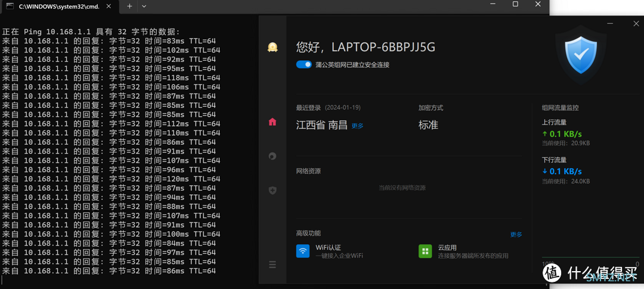Image resolution: width=644 pixels, height=289 pixels.
Task: Click the 云应用 green grid icon
Action: 425,251
